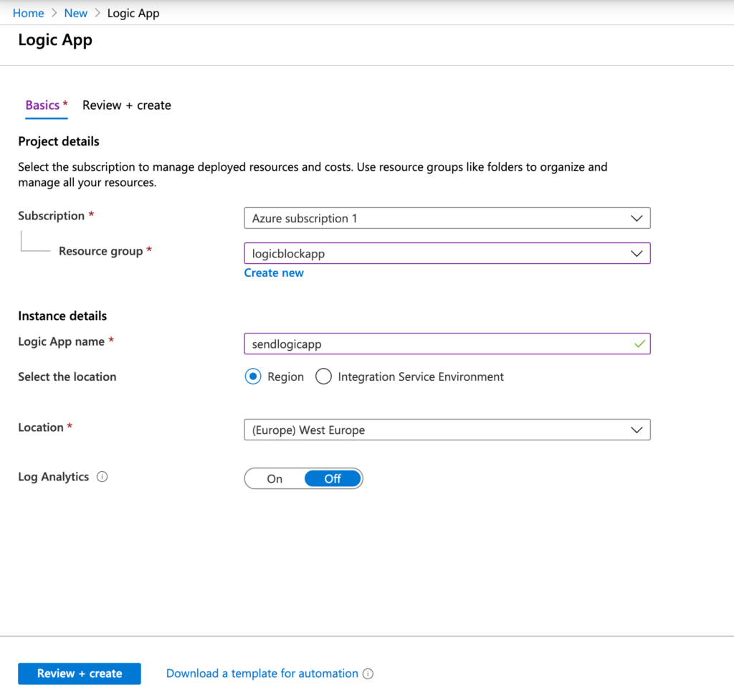Choose Integration Service Environment option

(x=323, y=376)
